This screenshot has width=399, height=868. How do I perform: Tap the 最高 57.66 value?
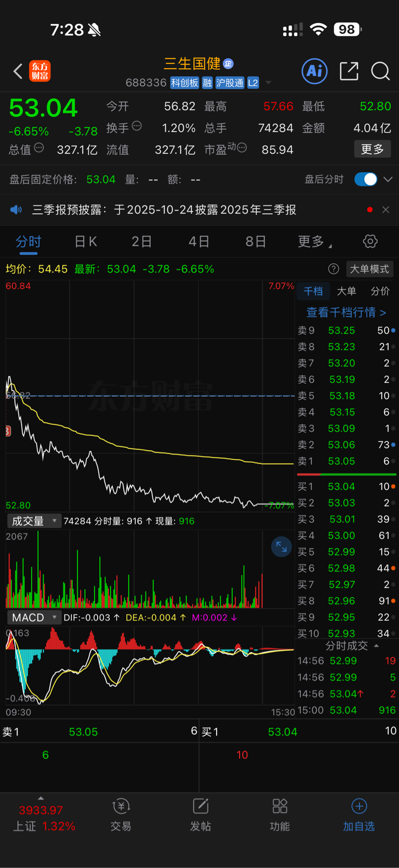point(278,106)
